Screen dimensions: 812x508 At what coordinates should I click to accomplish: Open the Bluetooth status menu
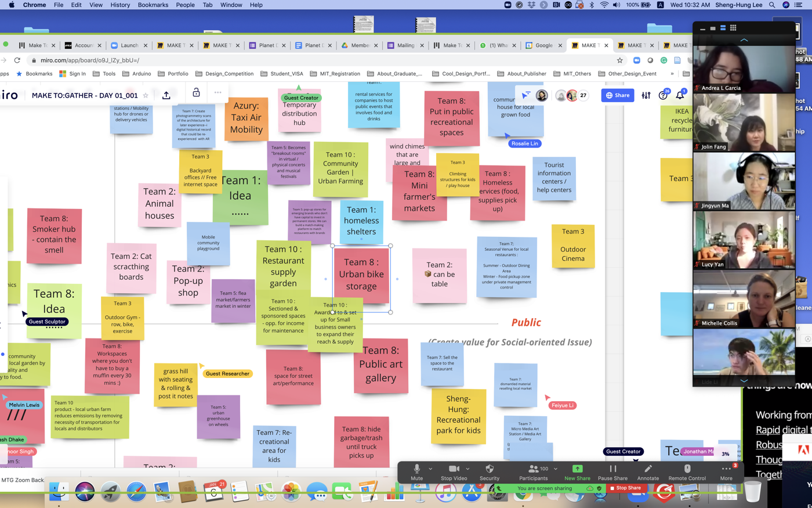(x=592, y=5)
